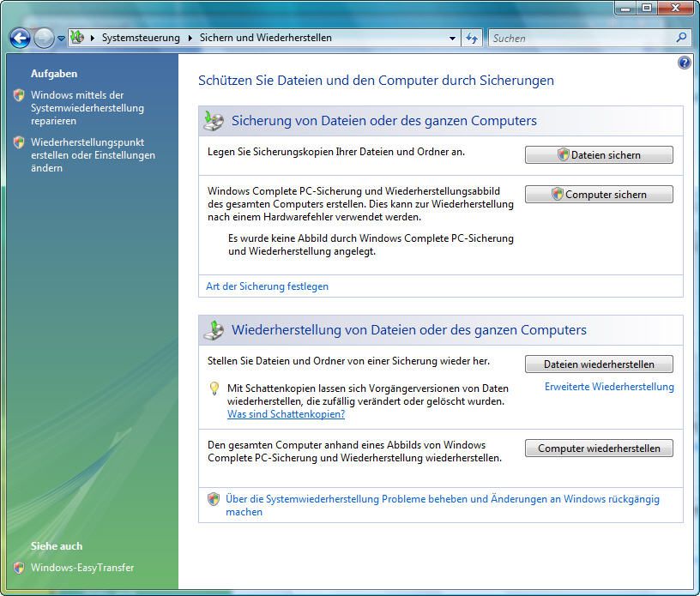The image size is (700, 596).
Task: Go back with the blue Back arrow
Action: 20,38
